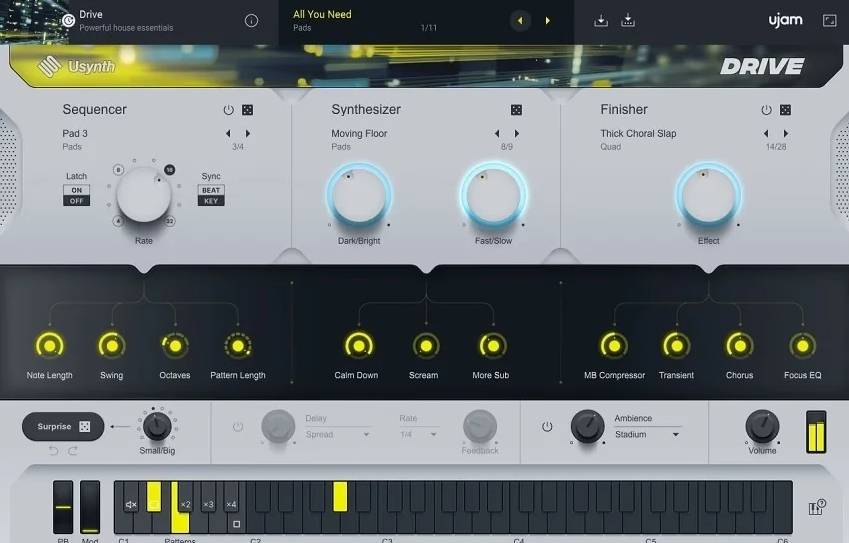This screenshot has width=849, height=543.
Task: Click the mute pattern key icon
Action: pos(131,504)
